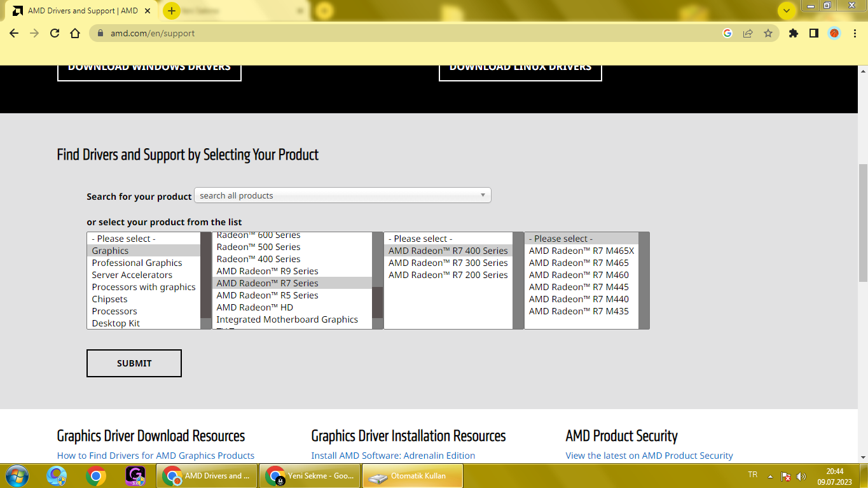Select AMD Radeon R7 400 Series
This screenshot has width=868, height=488.
pyautogui.click(x=448, y=251)
